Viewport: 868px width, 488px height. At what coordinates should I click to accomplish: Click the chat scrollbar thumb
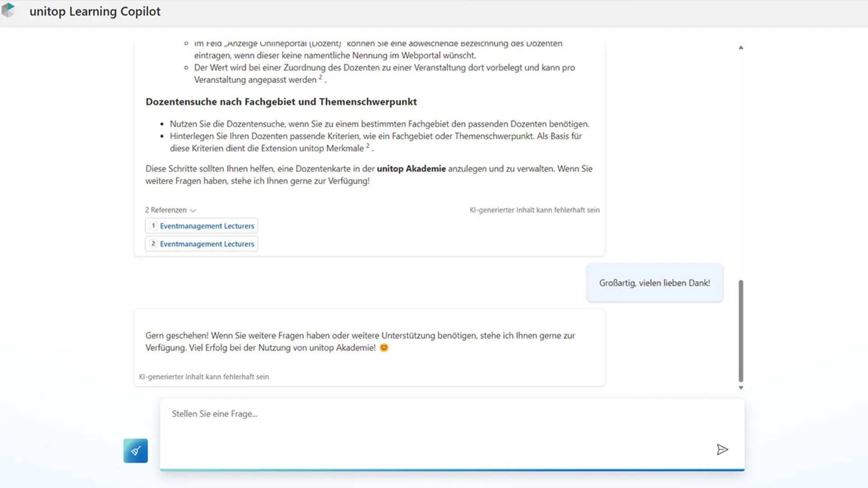[741, 331]
